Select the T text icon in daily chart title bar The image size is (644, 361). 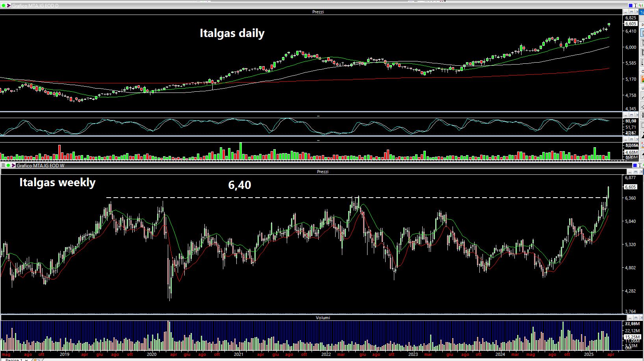(x=635, y=6)
